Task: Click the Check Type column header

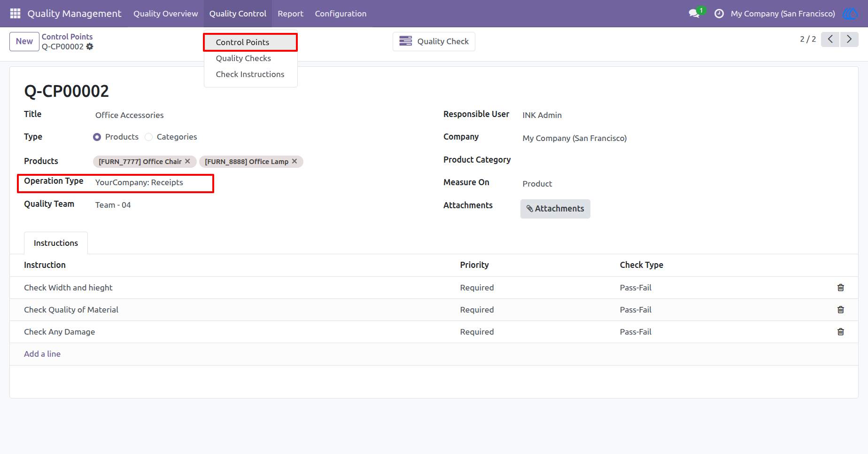Action: pyautogui.click(x=642, y=265)
